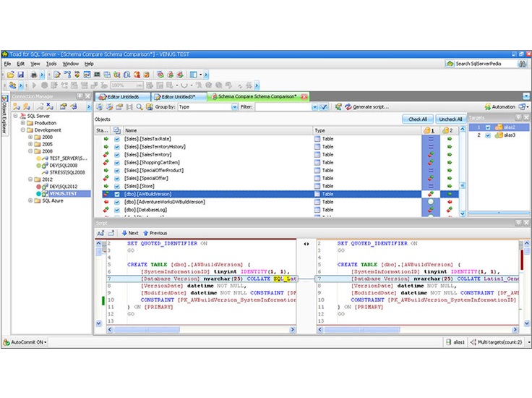Viewport: 532px width, 398px height.
Task: Launch the Query Builder diagram icon
Action: 67,75
